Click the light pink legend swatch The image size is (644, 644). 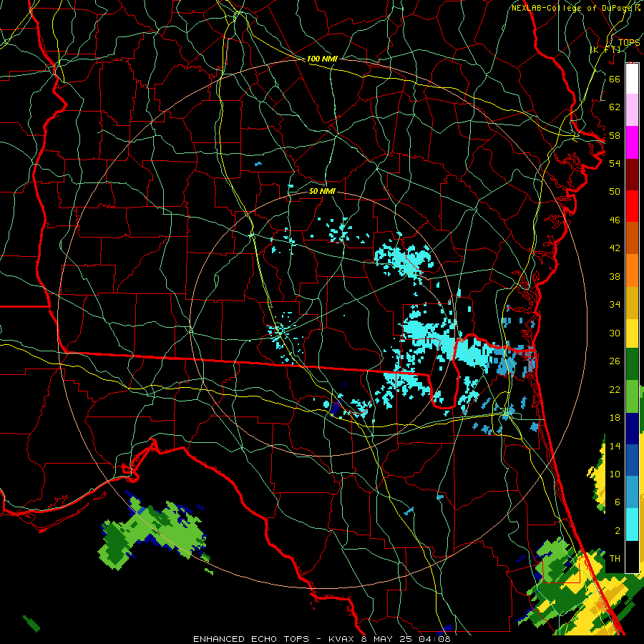(x=632, y=110)
